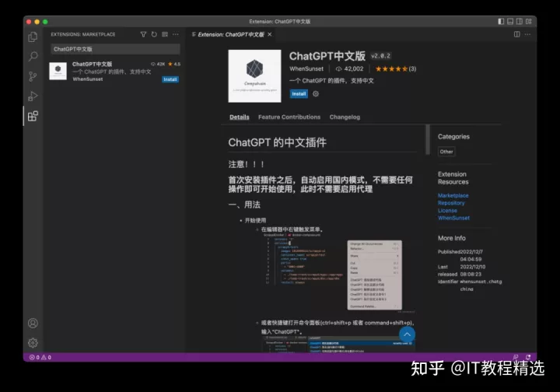Click the v2.0.2 version label
The image size is (560, 392).
[380, 56]
